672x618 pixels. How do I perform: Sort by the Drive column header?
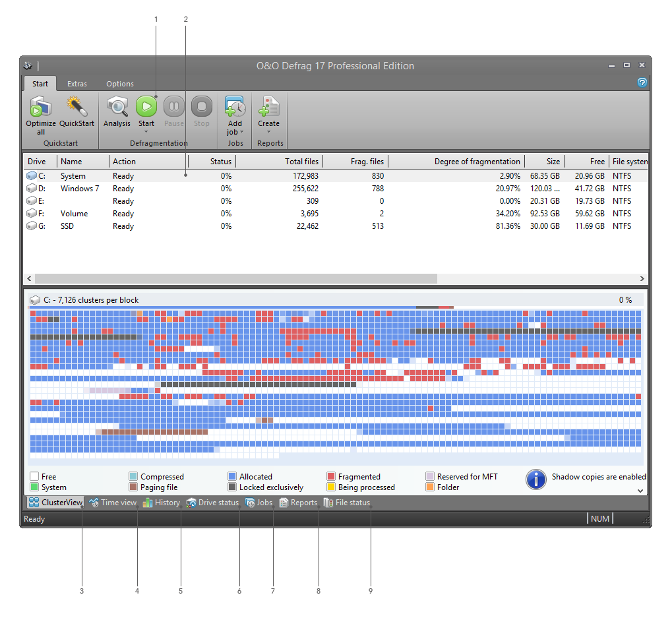[x=40, y=161]
